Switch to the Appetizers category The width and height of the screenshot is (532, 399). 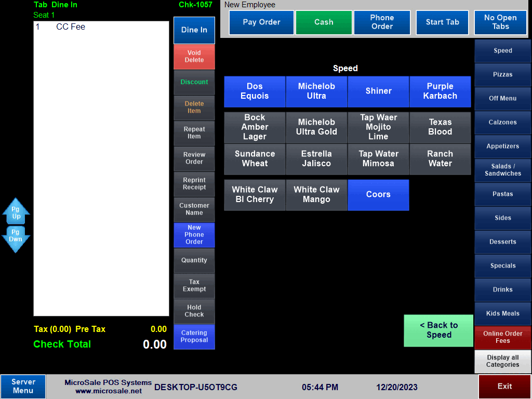tap(502, 147)
